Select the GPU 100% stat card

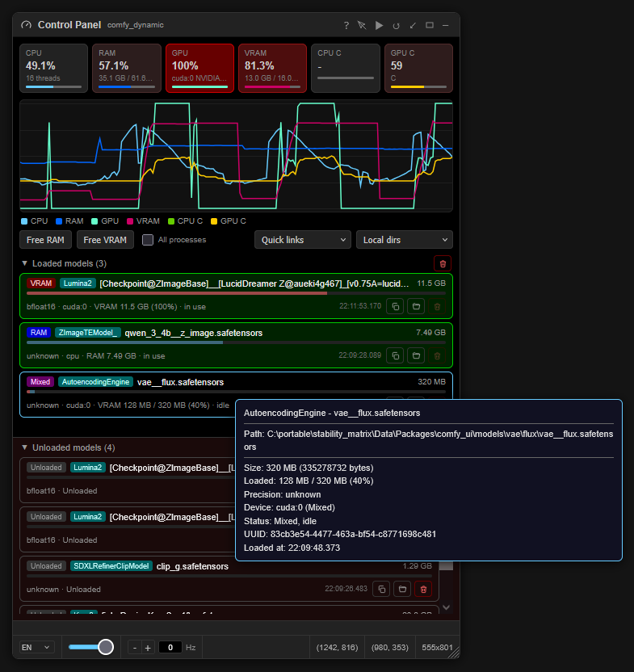click(x=199, y=68)
